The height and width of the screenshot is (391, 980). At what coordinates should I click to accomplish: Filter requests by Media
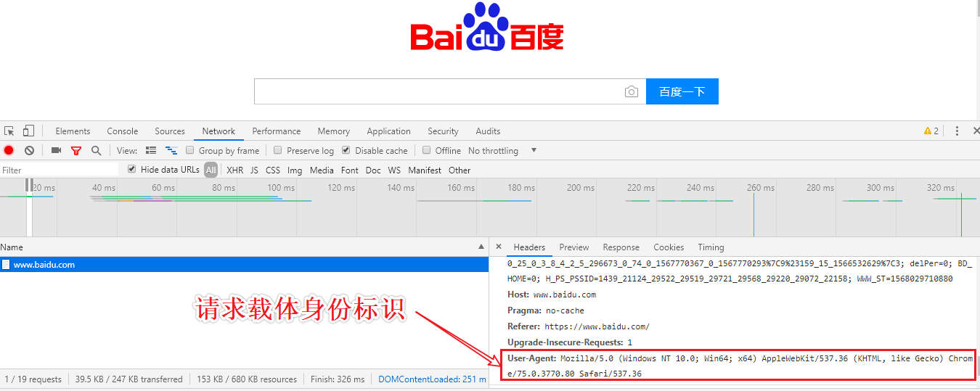[322, 170]
